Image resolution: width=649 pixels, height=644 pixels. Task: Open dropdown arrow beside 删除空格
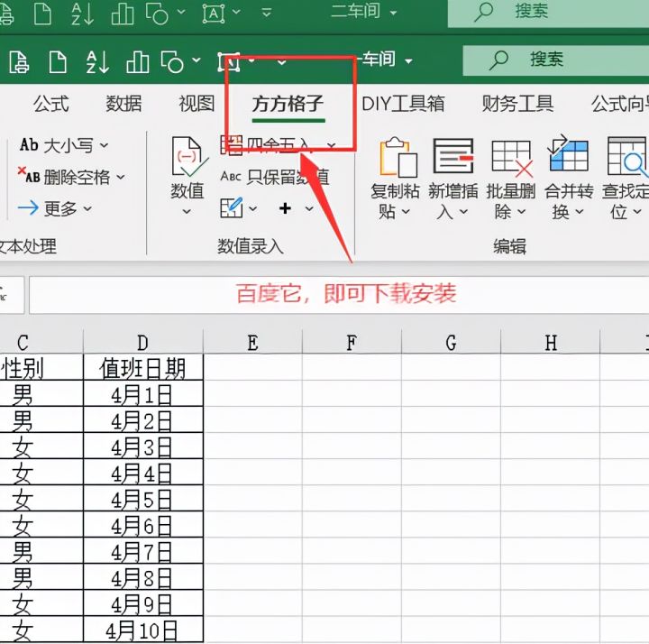[121, 177]
